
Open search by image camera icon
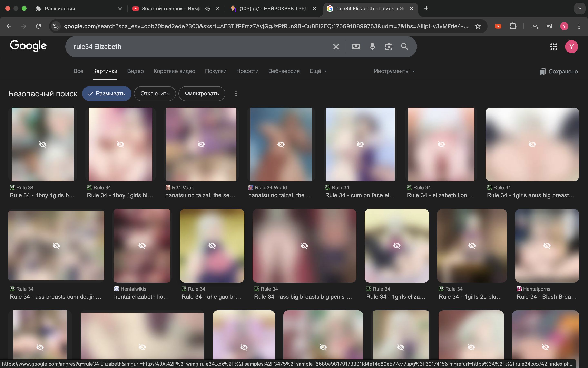389,46
